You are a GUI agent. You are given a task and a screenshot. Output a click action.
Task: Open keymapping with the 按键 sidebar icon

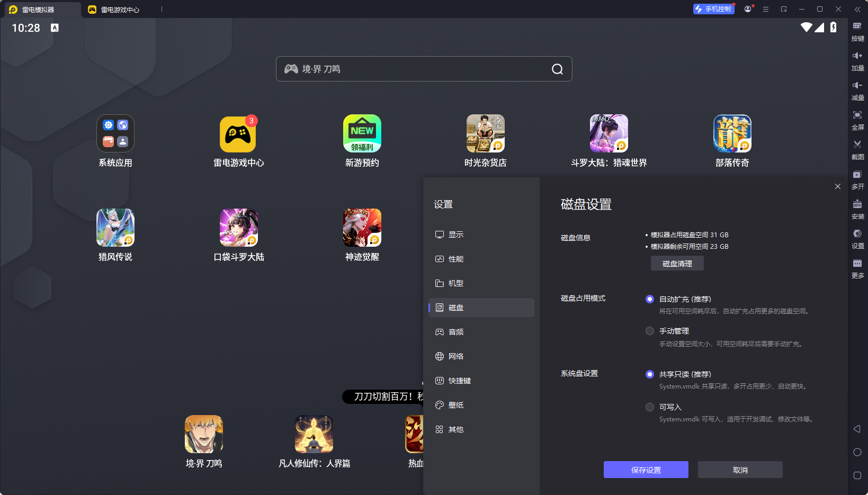click(x=858, y=32)
